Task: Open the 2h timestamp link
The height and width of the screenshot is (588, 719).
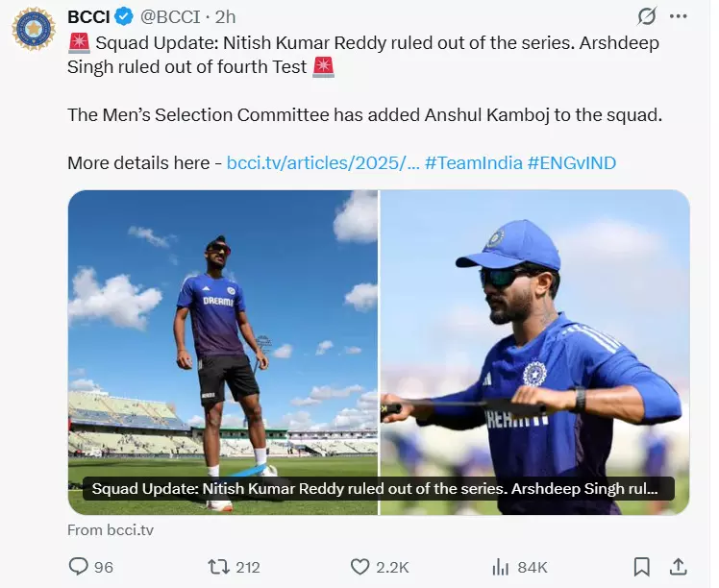Action: (225, 17)
